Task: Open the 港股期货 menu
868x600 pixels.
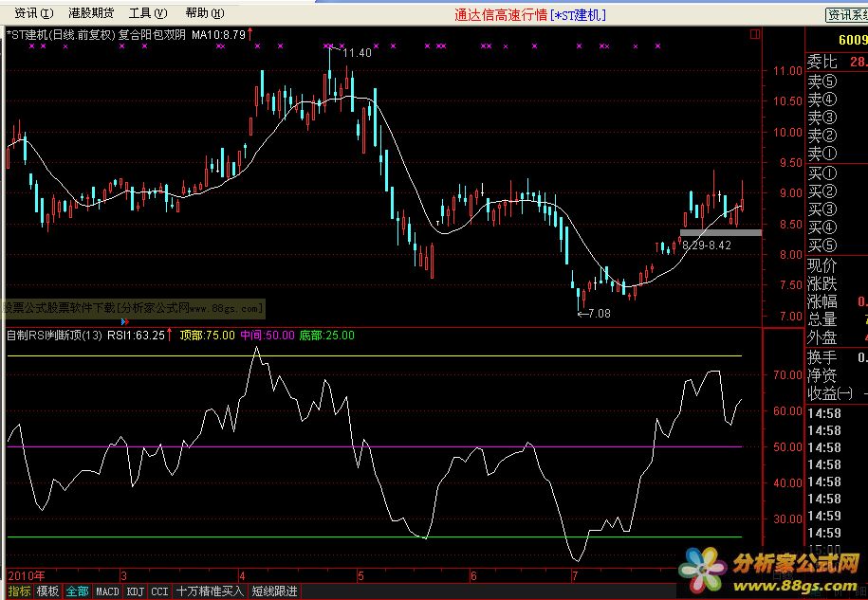Action: (x=91, y=12)
